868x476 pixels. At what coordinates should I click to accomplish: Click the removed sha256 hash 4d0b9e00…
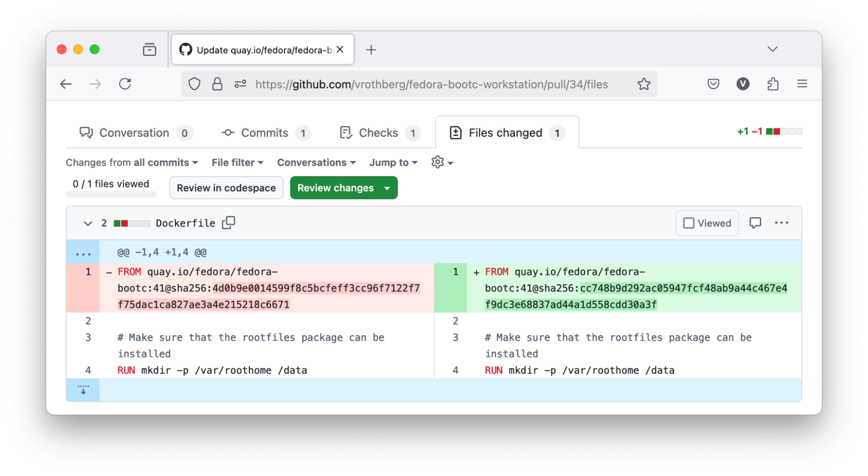tap(269, 296)
